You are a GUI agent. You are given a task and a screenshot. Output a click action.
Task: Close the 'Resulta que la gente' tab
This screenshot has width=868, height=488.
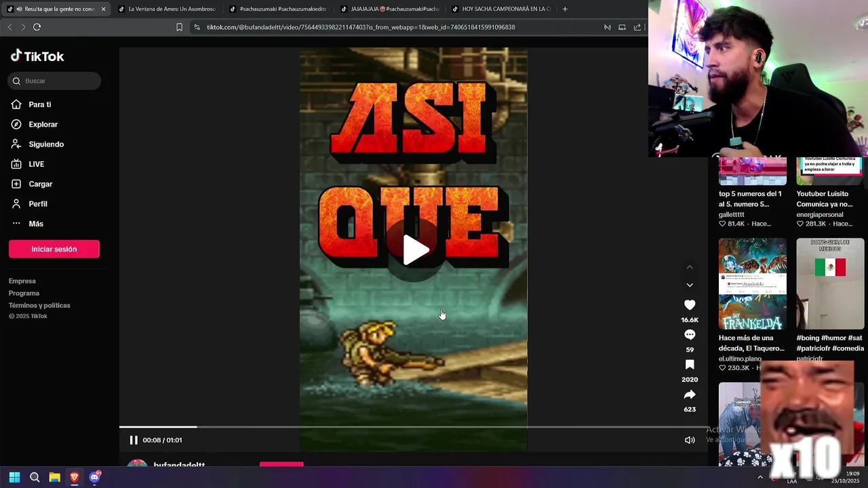103,9
